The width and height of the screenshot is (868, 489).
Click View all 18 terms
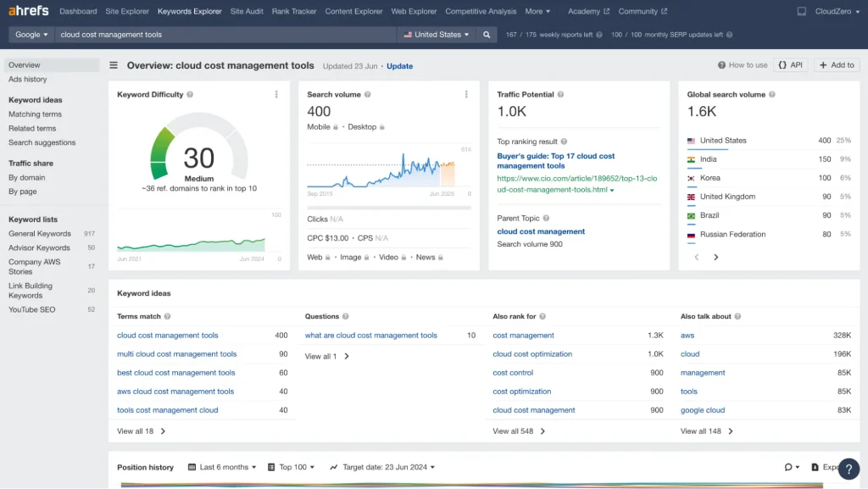point(142,431)
